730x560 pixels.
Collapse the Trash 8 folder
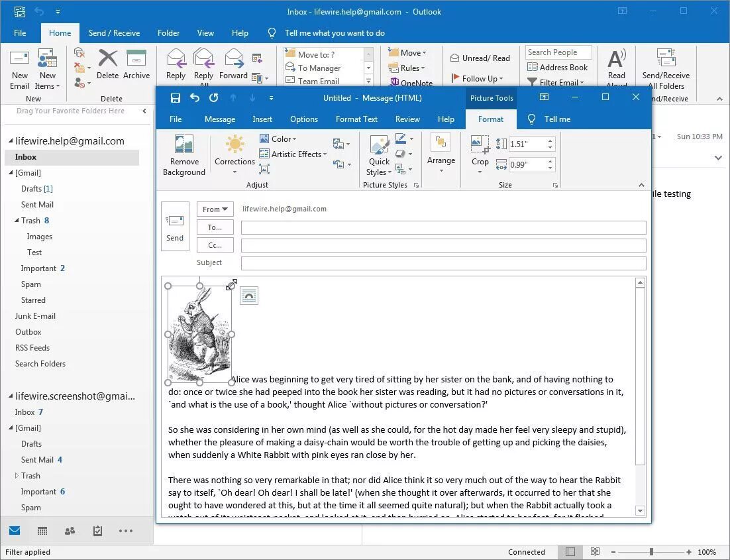coord(17,221)
